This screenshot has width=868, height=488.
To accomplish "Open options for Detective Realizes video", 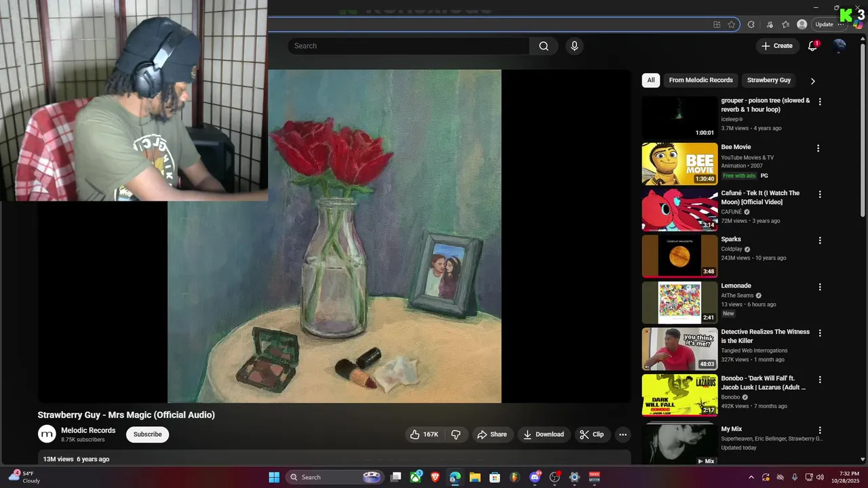I will pyautogui.click(x=819, y=333).
